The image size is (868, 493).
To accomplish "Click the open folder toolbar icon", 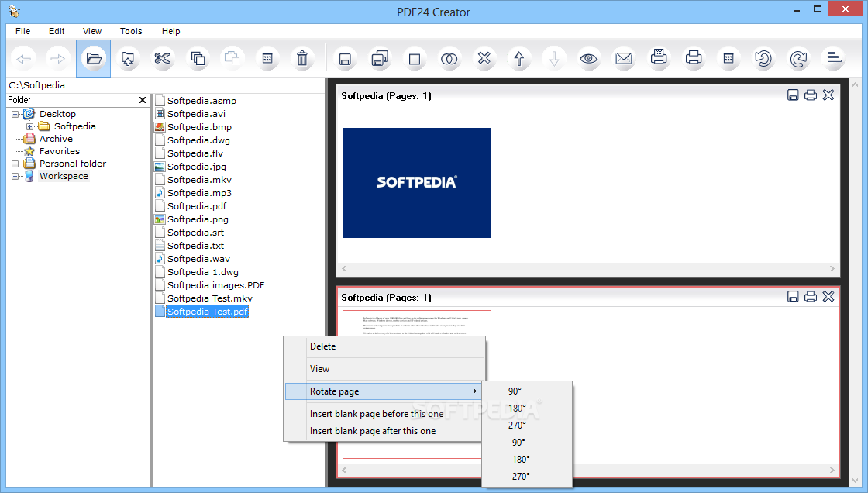I will tap(94, 59).
